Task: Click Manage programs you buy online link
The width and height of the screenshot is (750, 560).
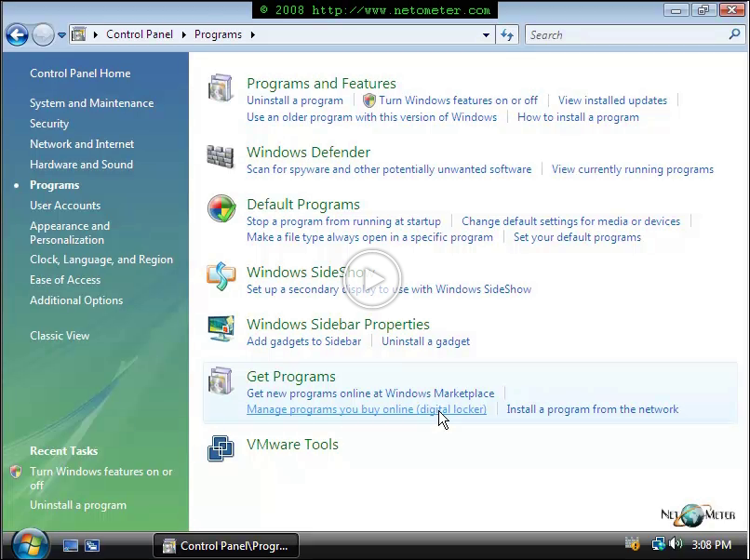Action: click(367, 409)
